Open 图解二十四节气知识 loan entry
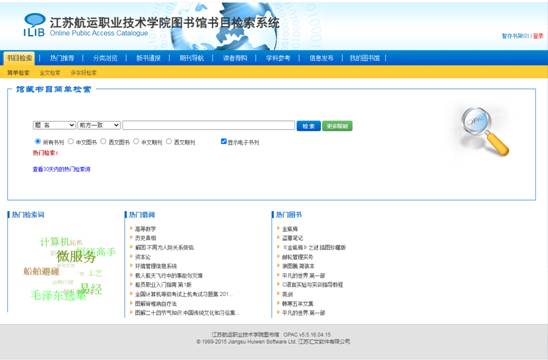The height and width of the screenshot is (360, 548). tap(187, 312)
